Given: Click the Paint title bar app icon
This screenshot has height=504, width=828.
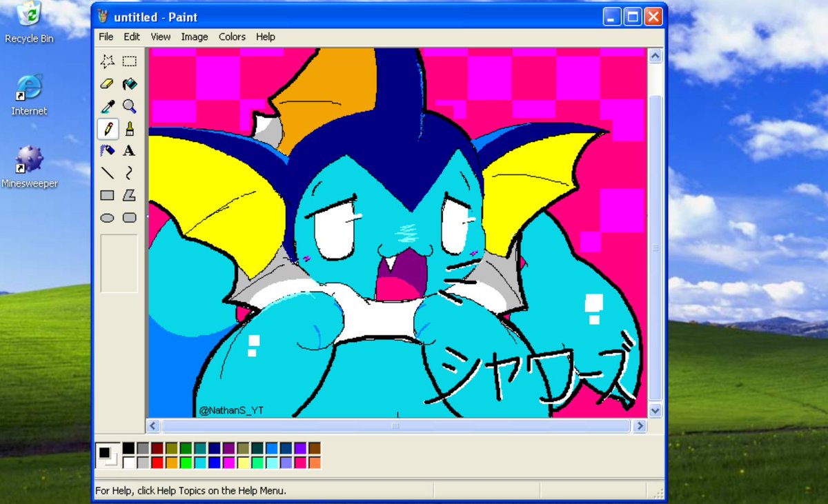Looking at the screenshot, I should point(103,17).
